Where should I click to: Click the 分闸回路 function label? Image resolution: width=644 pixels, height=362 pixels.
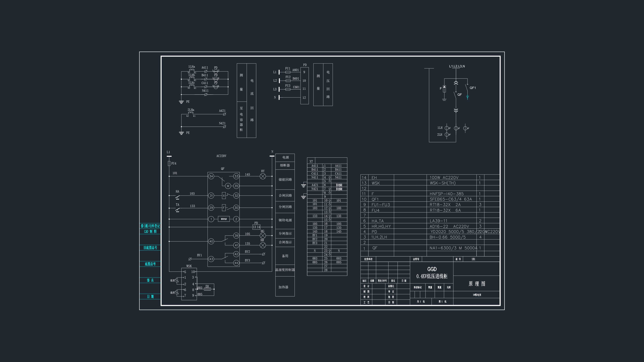(x=285, y=207)
